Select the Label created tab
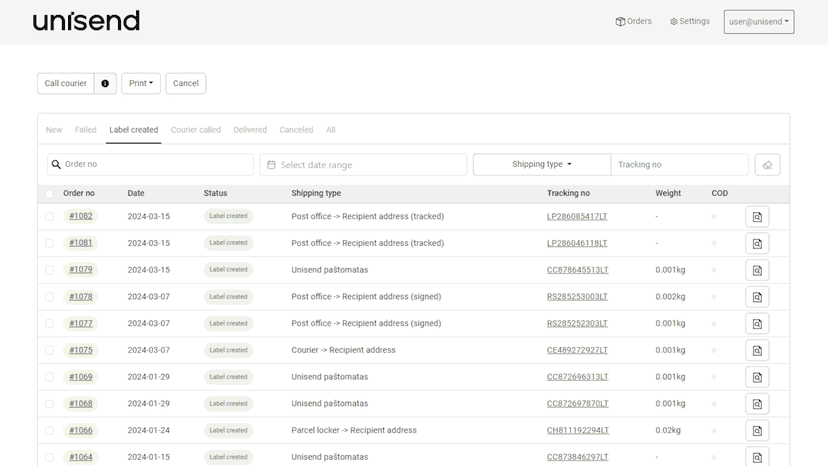Screen dimensions: 828x466 point(134,130)
